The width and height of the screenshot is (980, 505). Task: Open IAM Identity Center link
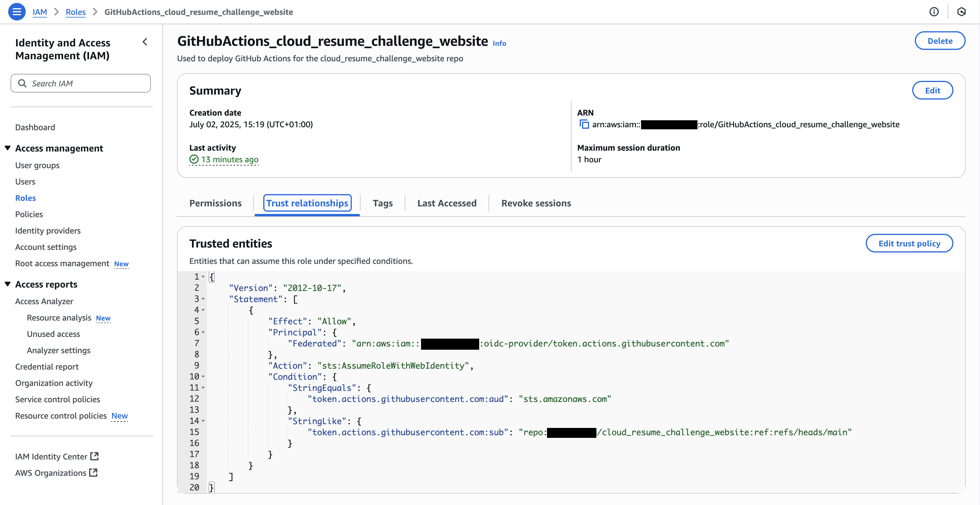(x=51, y=456)
